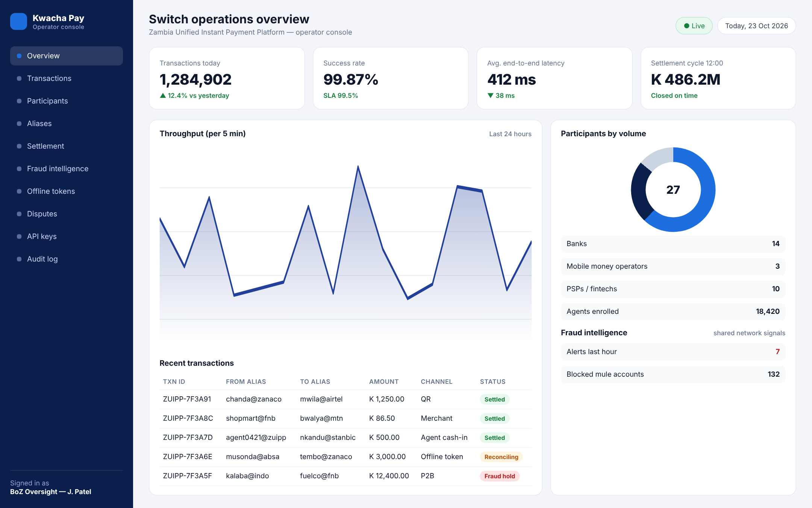Navigate to Fraud intelligence in sidebar
The image size is (812, 508).
coord(67,169)
